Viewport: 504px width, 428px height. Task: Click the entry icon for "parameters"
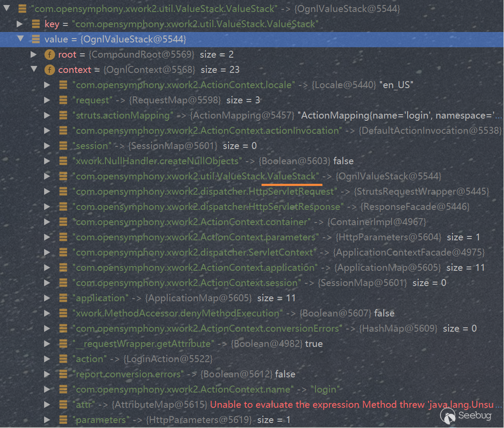(x=63, y=420)
